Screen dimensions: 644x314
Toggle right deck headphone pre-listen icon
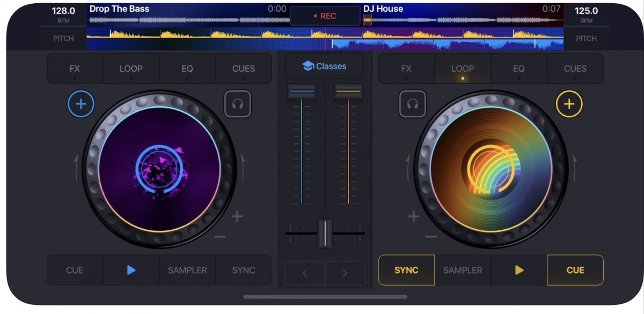[x=412, y=104]
